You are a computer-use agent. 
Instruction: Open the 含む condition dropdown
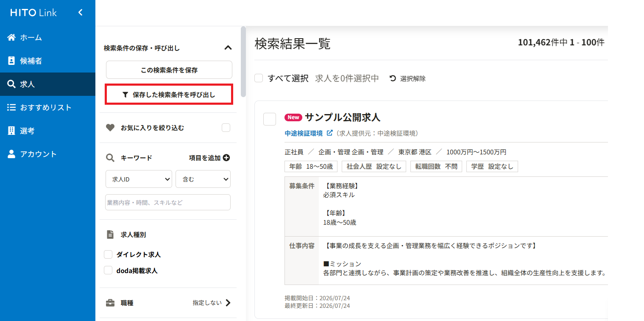(203, 179)
